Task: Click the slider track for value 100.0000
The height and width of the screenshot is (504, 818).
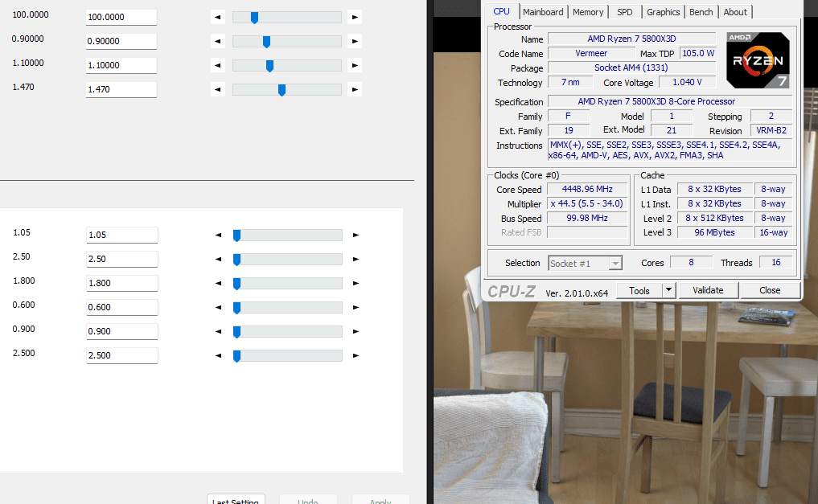Action: 287,17
